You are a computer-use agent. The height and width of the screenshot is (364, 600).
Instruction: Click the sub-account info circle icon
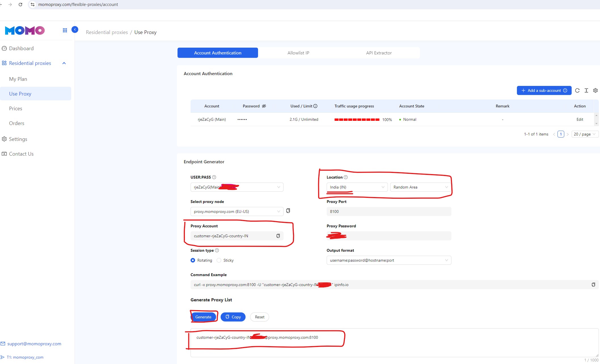(565, 90)
